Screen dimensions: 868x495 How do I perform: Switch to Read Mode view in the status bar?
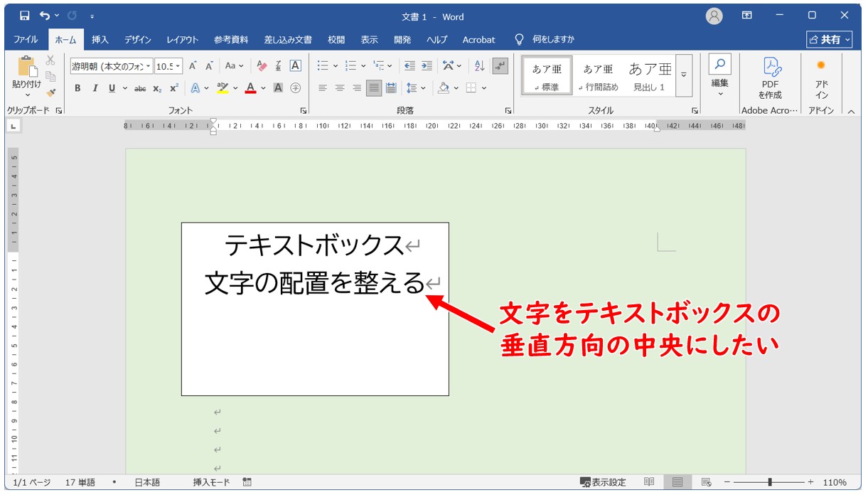(649, 482)
